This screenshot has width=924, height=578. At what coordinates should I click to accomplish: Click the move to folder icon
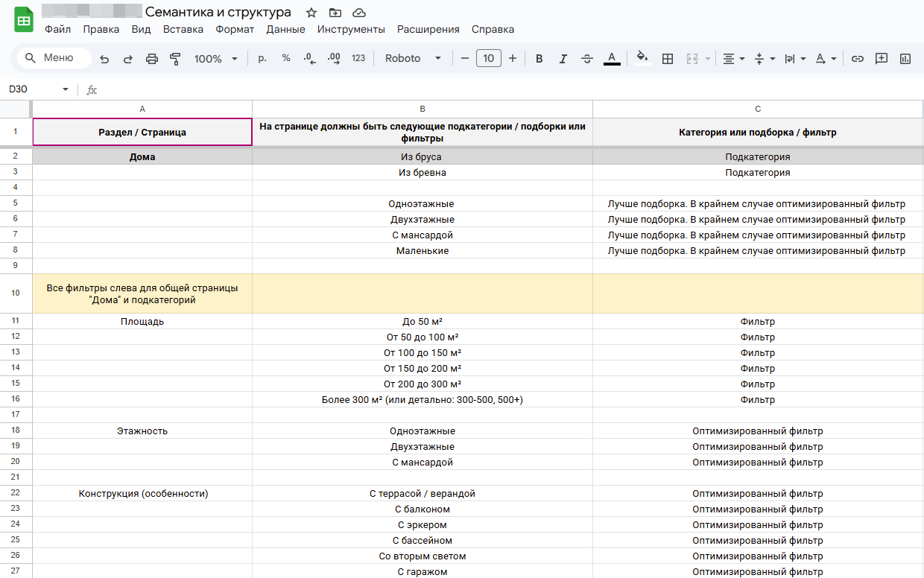coord(335,13)
